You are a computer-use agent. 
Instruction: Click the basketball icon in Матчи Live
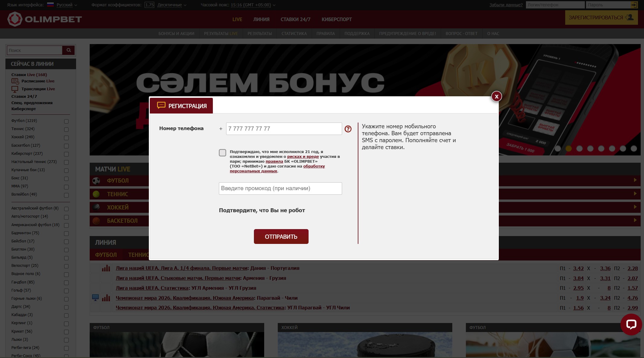tap(96, 221)
